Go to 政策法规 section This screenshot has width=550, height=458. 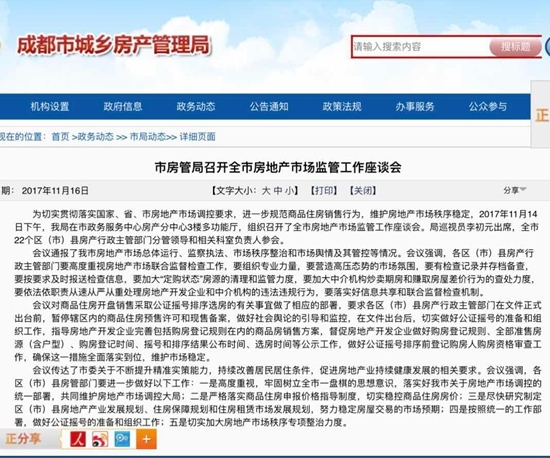(x=342, y=107)
